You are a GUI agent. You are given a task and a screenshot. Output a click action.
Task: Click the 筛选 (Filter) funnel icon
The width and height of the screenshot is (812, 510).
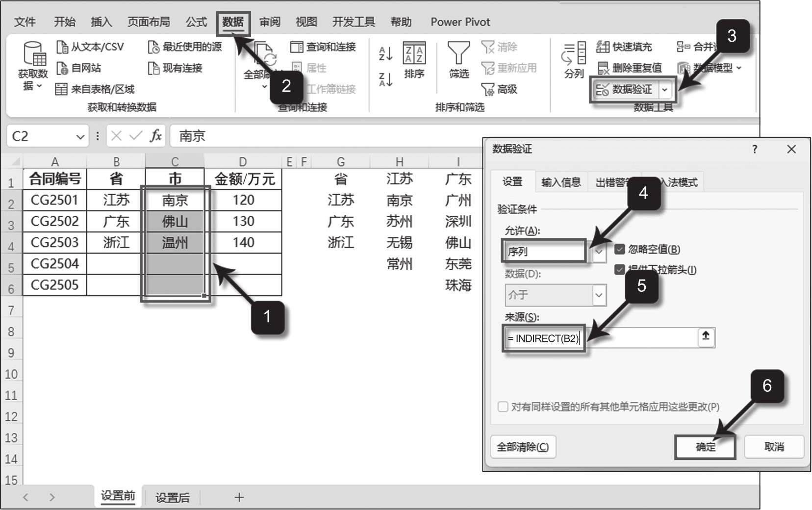click(458, 53)
